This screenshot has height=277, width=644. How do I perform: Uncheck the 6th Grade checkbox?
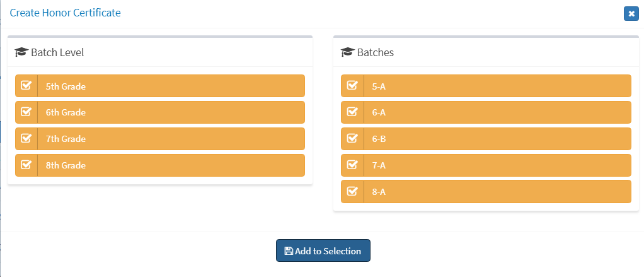(x=26, y=112)
